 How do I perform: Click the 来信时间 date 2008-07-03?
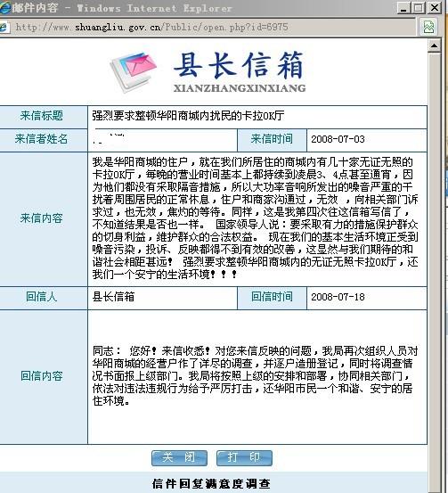pos(338,139)
